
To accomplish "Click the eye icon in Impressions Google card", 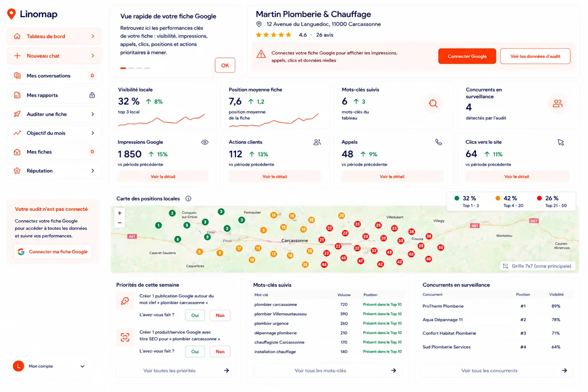I will [x=205, y=142].
